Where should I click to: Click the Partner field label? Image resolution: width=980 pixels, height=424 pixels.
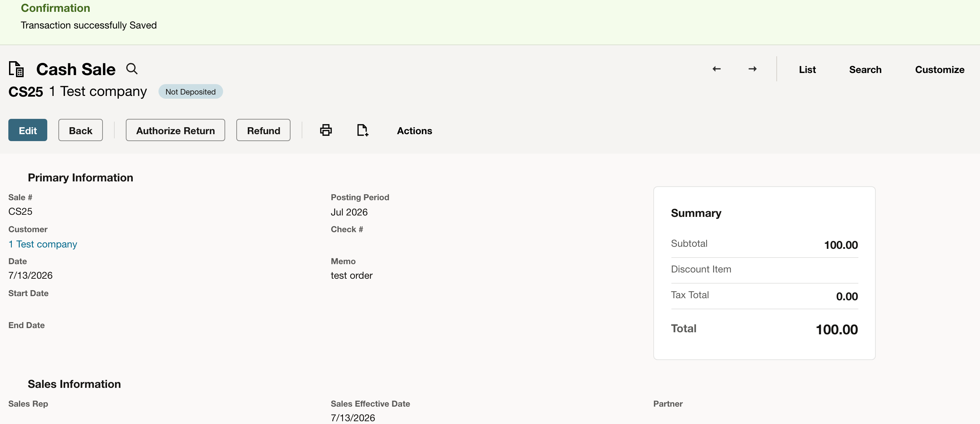[668, 403]
